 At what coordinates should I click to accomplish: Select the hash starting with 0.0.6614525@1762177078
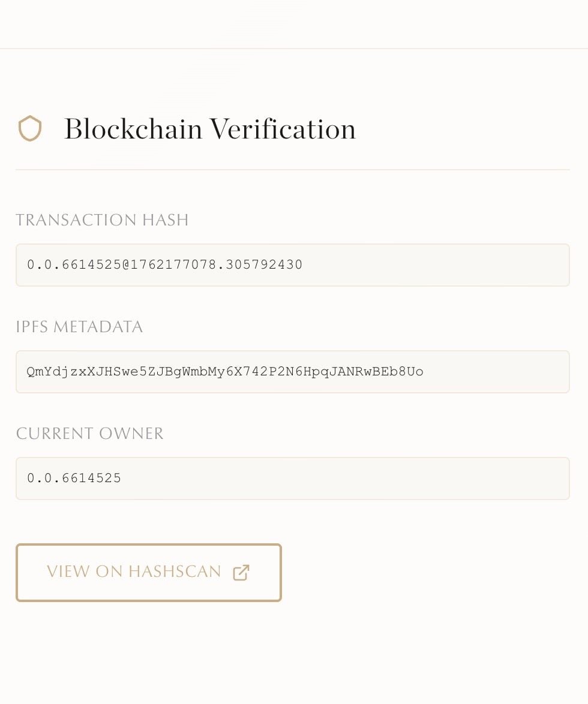[x=164, y=264]
